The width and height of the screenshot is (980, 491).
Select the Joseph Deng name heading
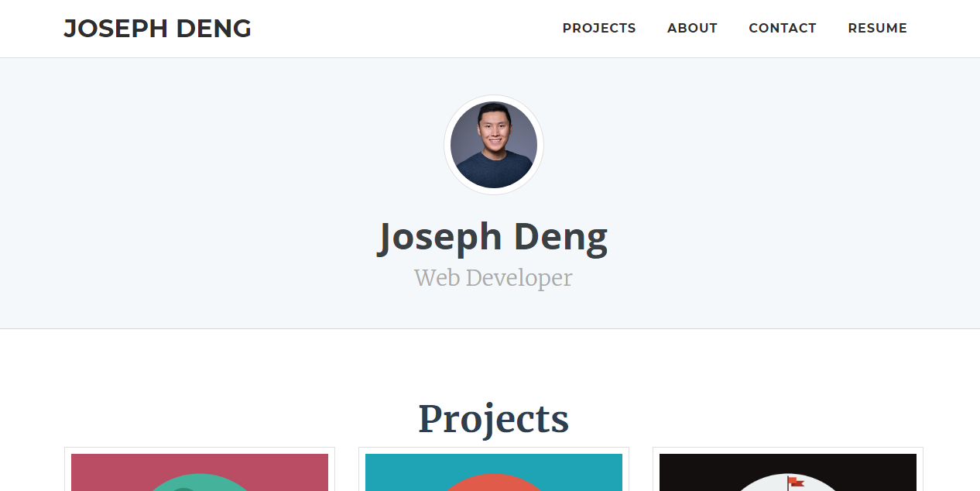(493, 236)
